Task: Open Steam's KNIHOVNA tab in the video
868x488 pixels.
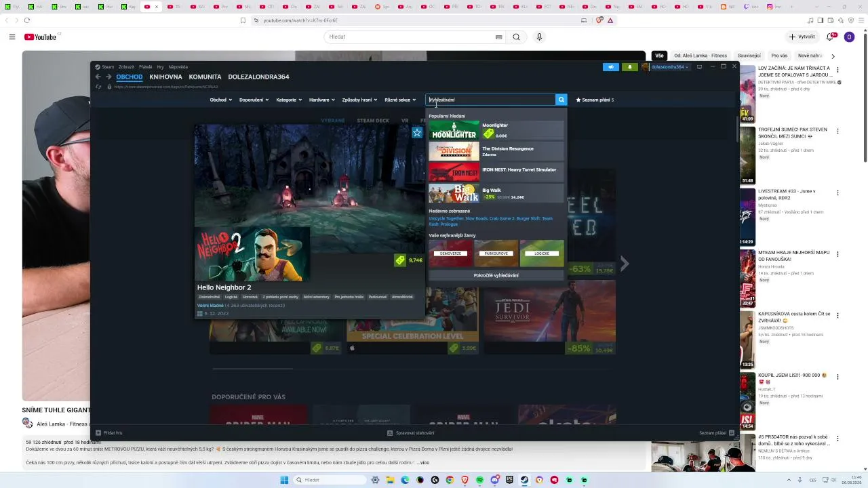Action: (x=165, y=77)
